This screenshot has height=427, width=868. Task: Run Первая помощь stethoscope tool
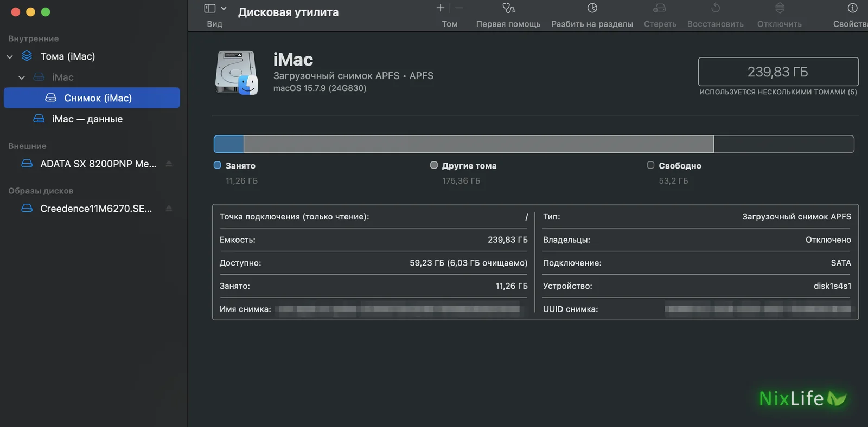click(x=508, y=8)
